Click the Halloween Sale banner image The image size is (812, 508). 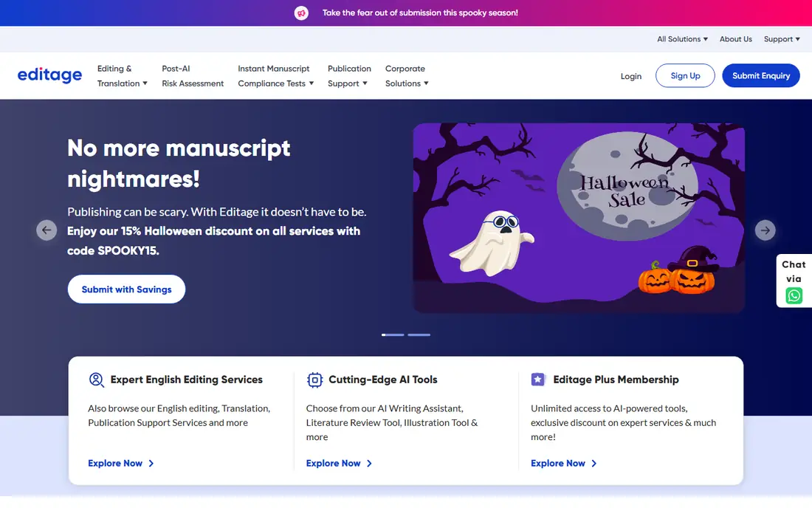[x=579, y=218]
